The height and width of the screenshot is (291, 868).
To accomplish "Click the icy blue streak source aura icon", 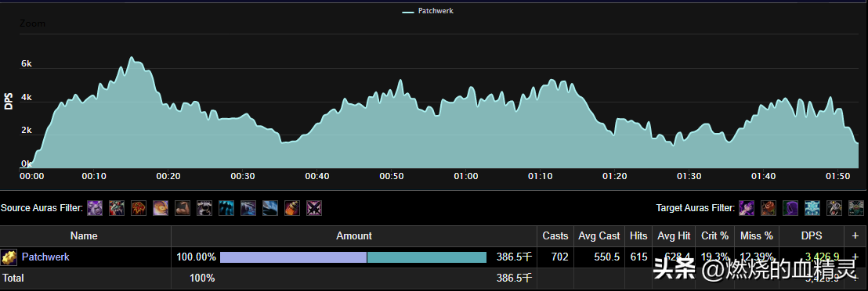I will pyautogui.click(x=270, y=208).
